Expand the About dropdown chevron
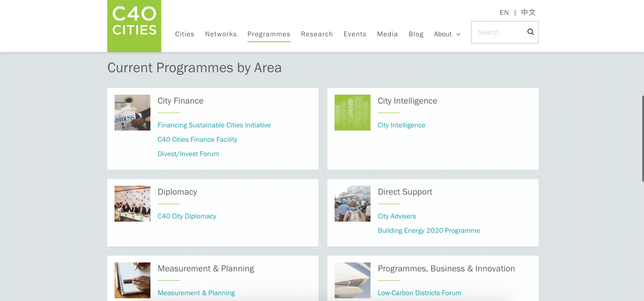Image resolution: width=644 pixels, height=301 pixels. [459, 35]
